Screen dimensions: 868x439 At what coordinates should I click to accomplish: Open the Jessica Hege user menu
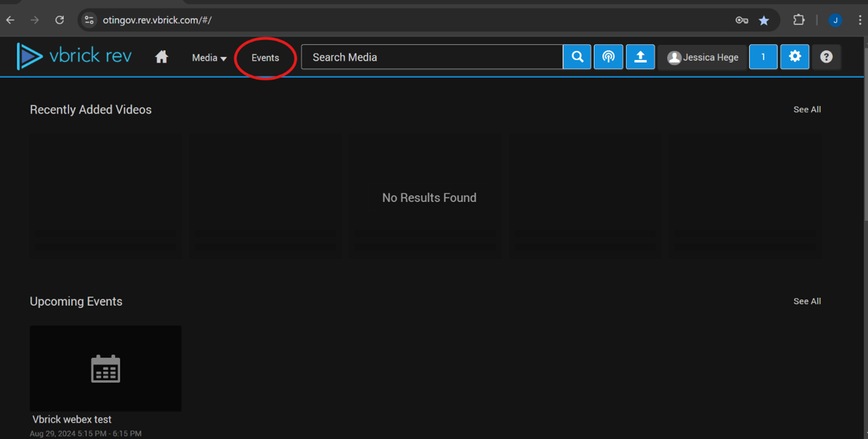click(x=702, y=57)
